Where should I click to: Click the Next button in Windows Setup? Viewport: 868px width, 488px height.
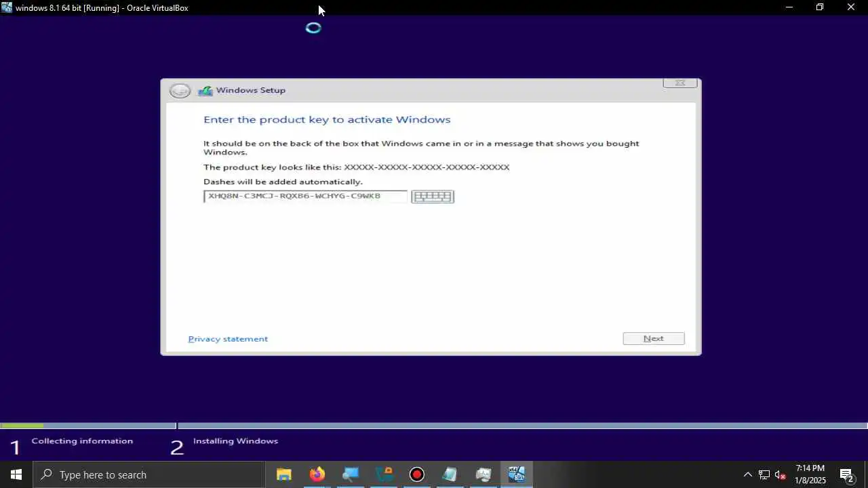pos(654,338)
